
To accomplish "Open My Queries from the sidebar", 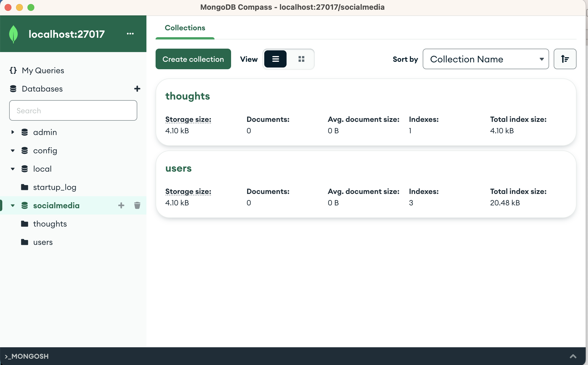I will coord(43,70).
